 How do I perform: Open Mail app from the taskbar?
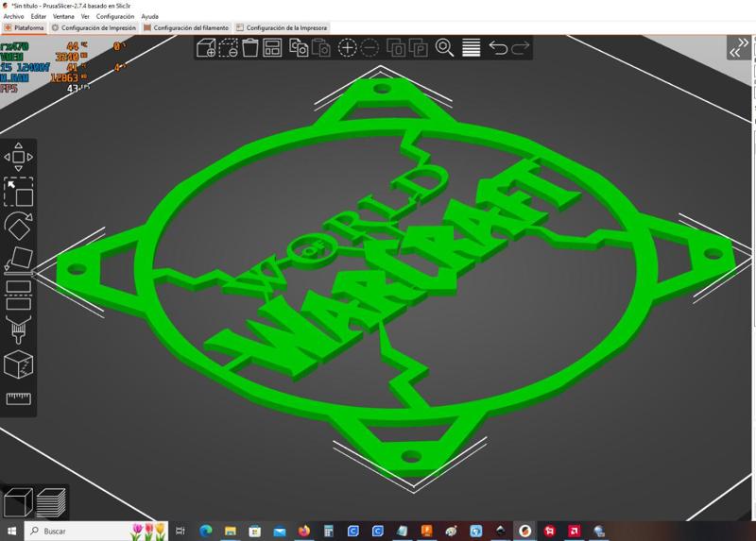279,531
